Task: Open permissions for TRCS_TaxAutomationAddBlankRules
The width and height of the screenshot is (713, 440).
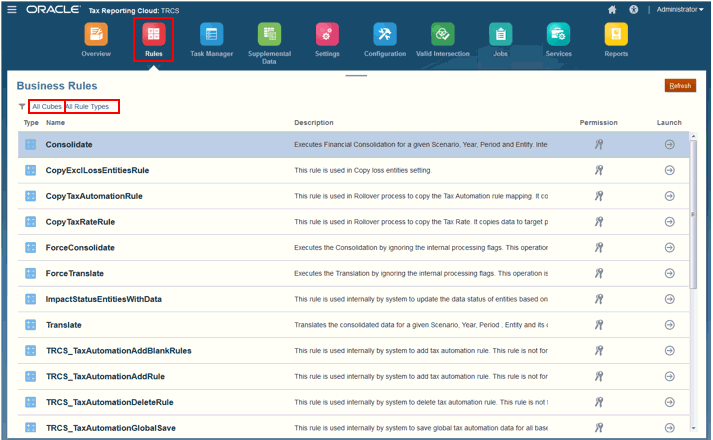Action: tap(599, 350)
